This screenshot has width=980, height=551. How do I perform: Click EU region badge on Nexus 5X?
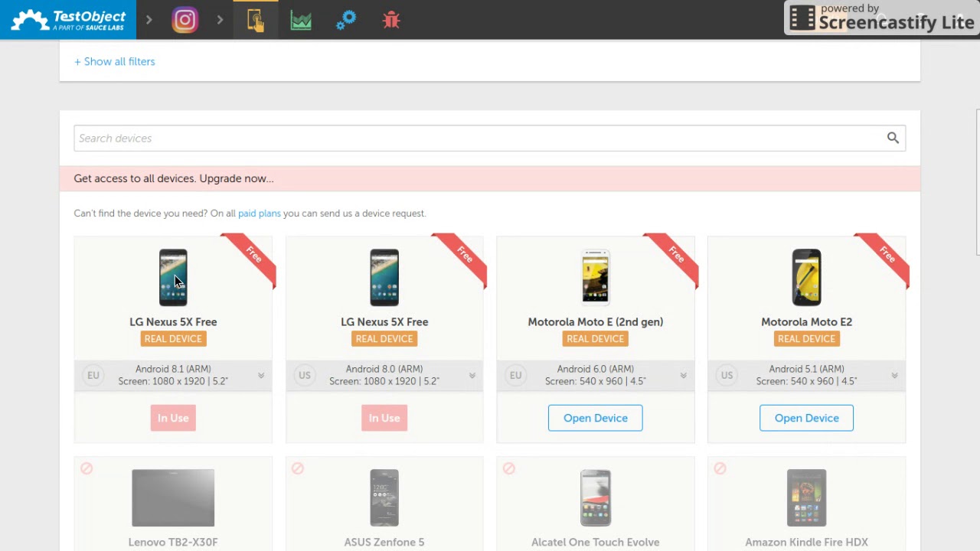pos(93,375)
